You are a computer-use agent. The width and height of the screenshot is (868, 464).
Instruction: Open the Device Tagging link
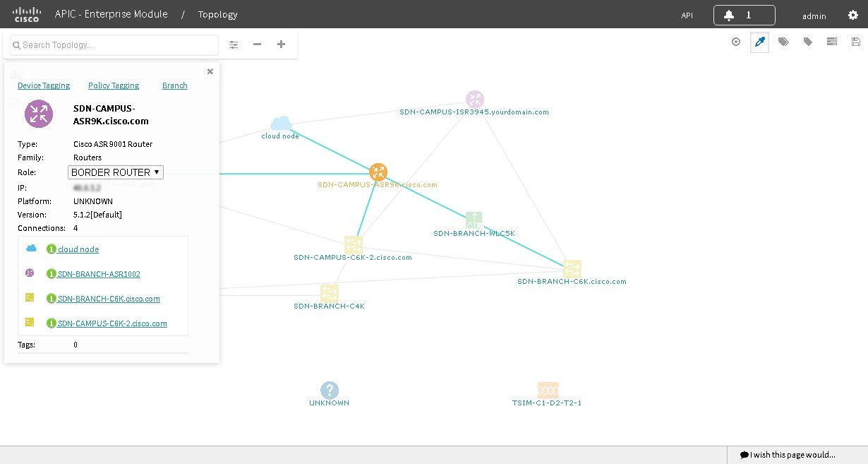point(44,85)
